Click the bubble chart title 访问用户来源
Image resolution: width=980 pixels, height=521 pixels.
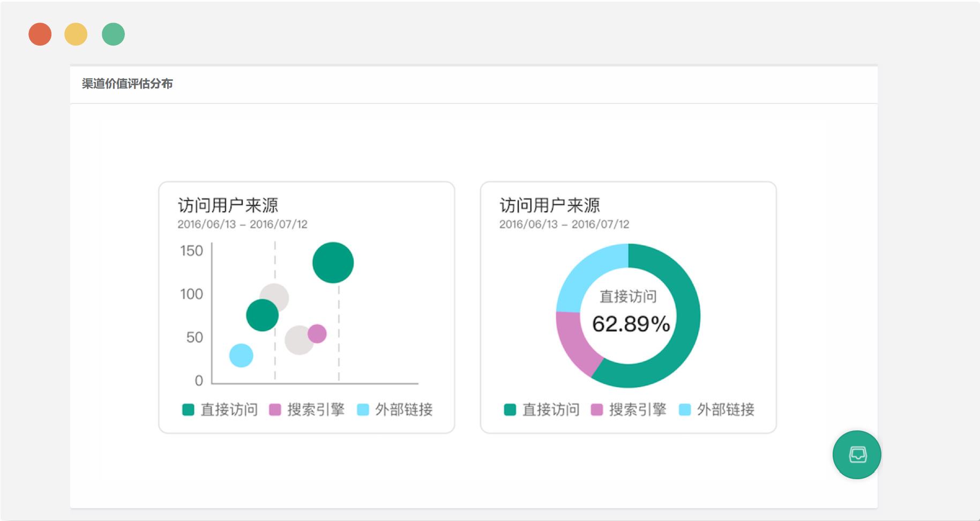pos(228,205)
